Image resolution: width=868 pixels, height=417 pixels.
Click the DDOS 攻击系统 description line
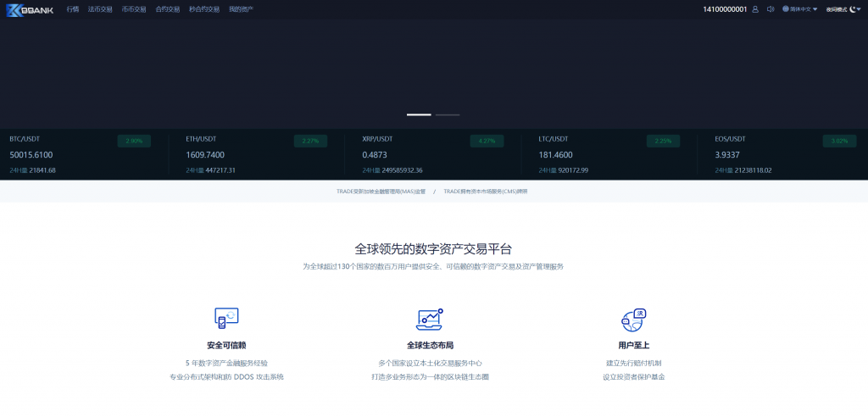tap(226, 377)
